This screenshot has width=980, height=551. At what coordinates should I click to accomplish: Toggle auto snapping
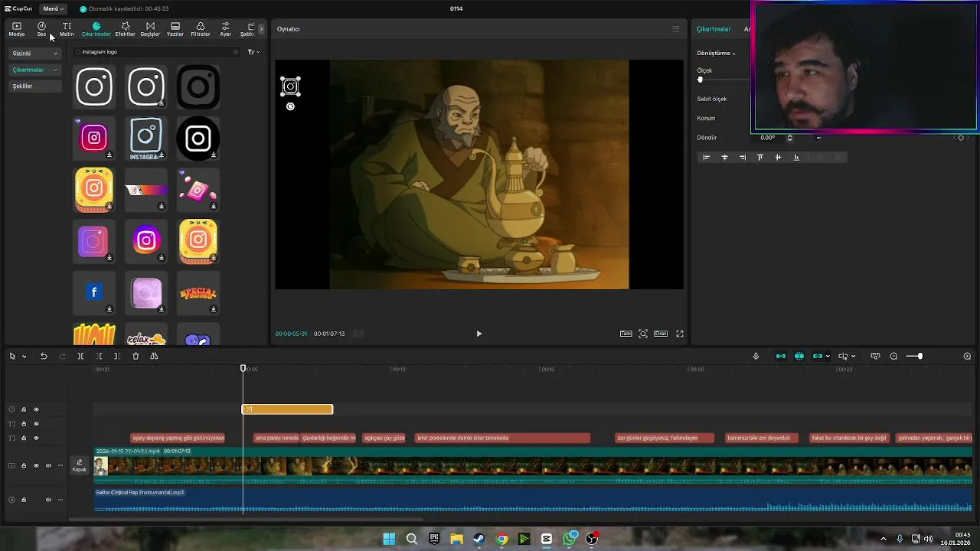[x=799, y=356]
